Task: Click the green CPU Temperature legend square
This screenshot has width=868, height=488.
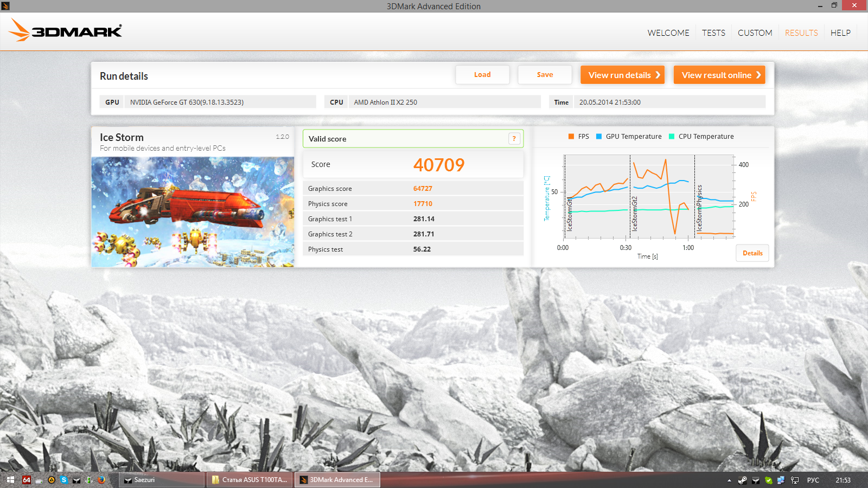Action: click(x=672, y=137)
